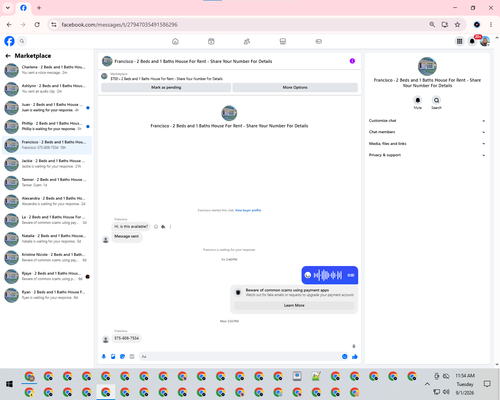Open the Gaming icon in the top nav
500x400 pixels.
(318, 41)
